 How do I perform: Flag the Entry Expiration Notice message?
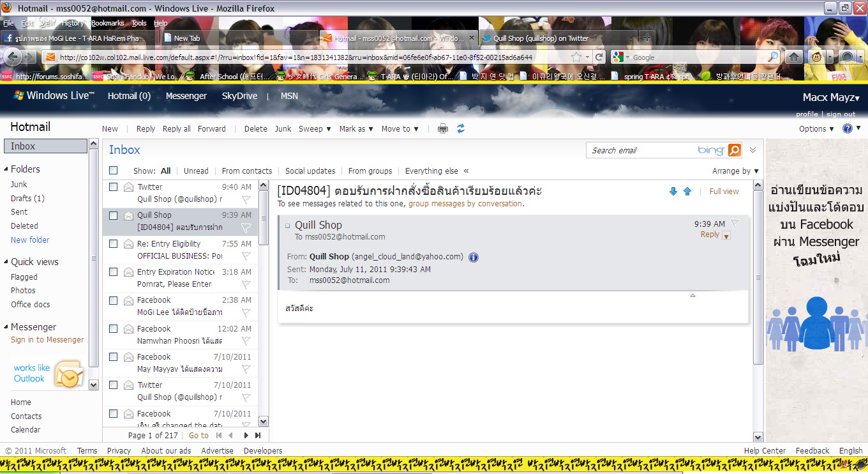(x=246, y=284)
